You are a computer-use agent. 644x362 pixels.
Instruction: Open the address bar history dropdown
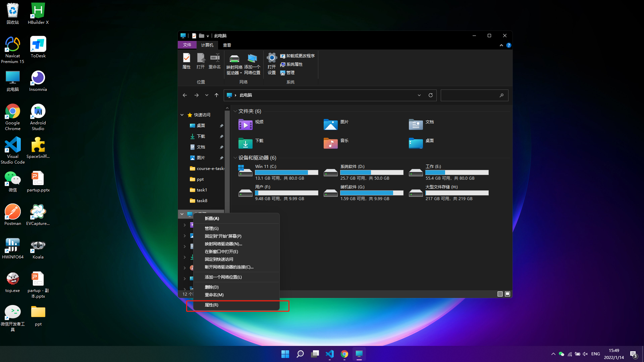pyautogui.click(x=419, y=95)
